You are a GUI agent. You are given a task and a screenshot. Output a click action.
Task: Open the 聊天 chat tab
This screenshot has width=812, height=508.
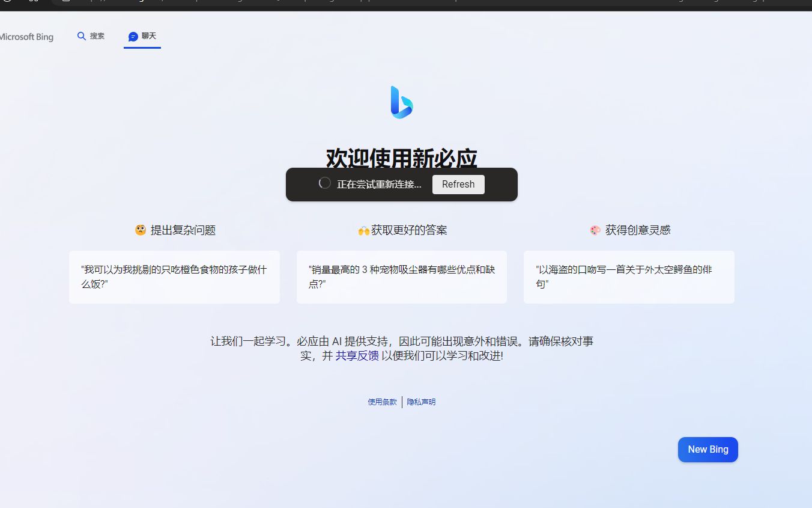click(142, 36)
